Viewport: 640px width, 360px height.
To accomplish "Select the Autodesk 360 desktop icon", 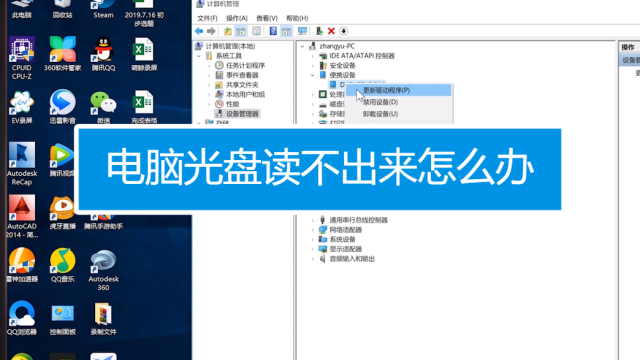I will [x=103, y=269].
